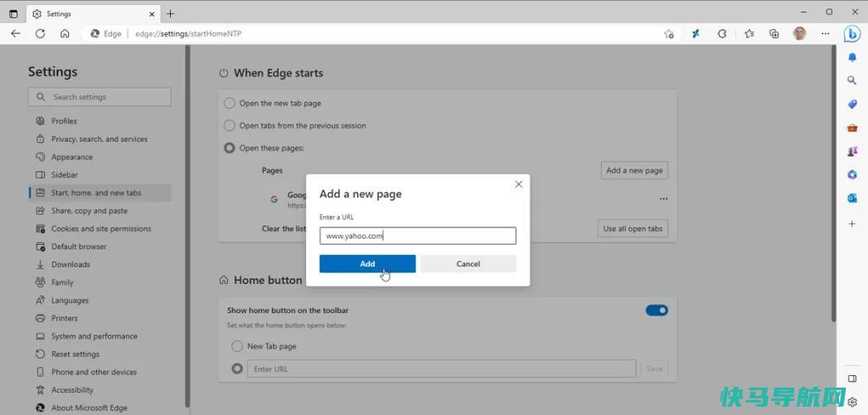The image size is (868, 415).
Task: Open sidebar Outlook icon
Action: pos(852,198)
